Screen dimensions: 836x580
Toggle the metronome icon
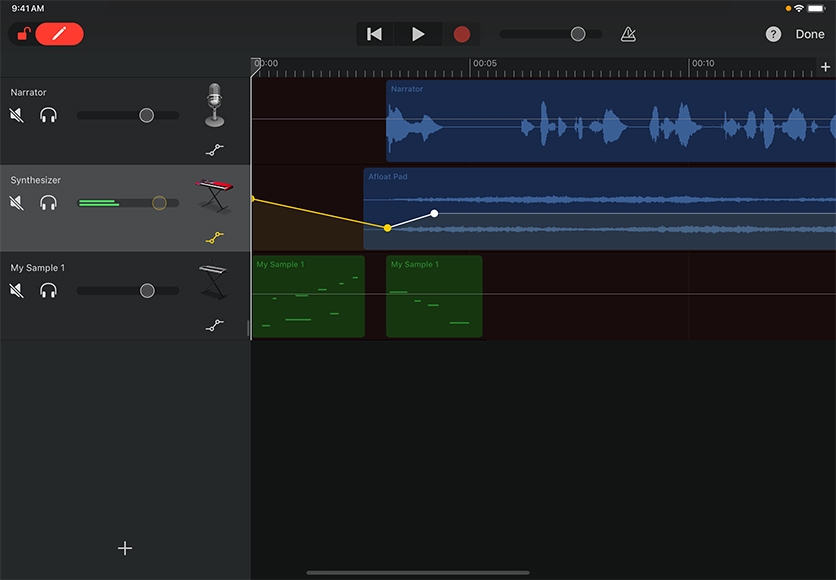point(628,34)
